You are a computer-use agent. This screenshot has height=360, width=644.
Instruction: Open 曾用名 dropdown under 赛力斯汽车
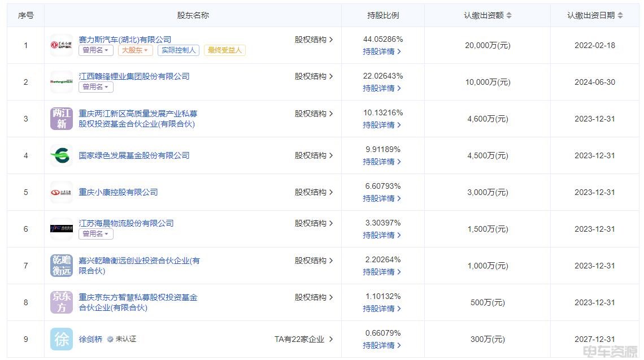click(95, 50)
